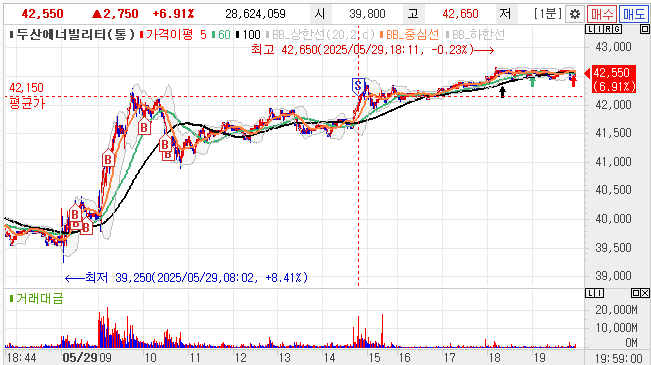Viewport: 651px width, 365px height.
Task: Toggle the I button on price chart
Action: click(599, 29)
